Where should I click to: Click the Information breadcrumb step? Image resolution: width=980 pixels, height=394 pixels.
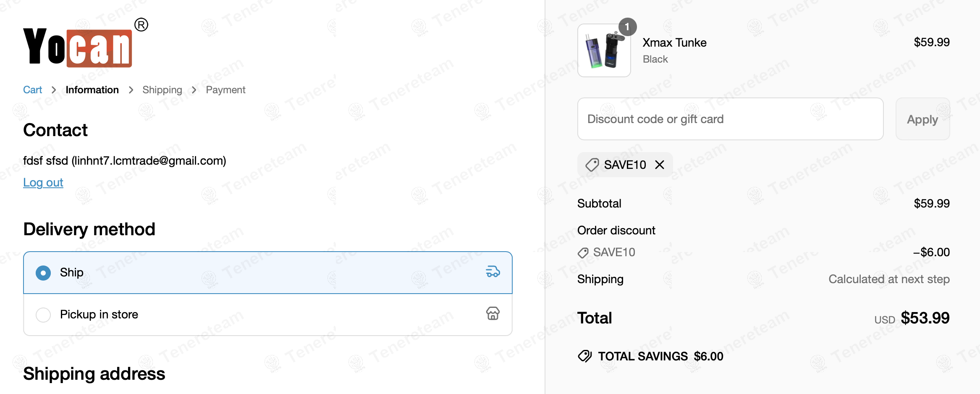pos(92,90)
